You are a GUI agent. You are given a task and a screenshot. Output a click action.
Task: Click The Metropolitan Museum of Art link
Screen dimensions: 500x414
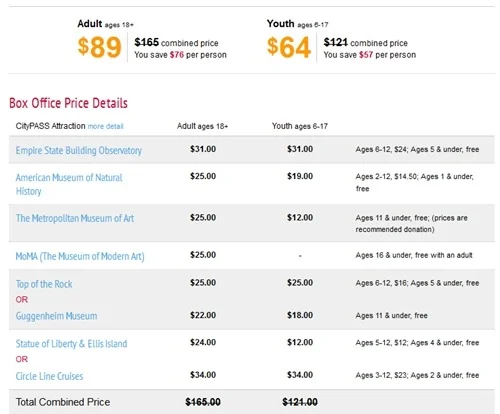click(75, 218)
